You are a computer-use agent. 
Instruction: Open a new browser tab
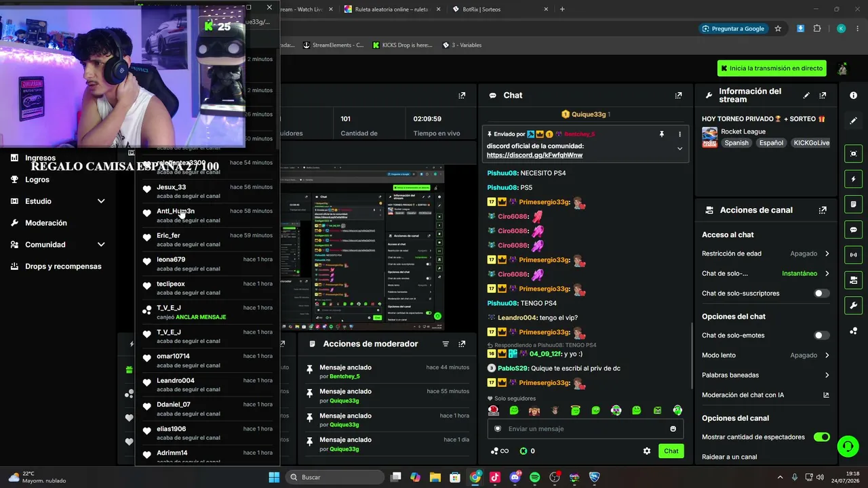coord(562,9)
